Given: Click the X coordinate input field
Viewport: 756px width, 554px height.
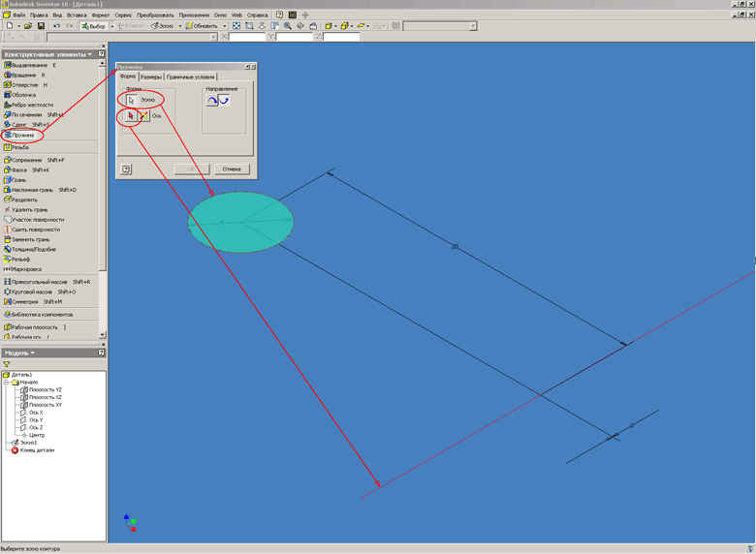Looking at the screenshot, I should tap(247, 37).
